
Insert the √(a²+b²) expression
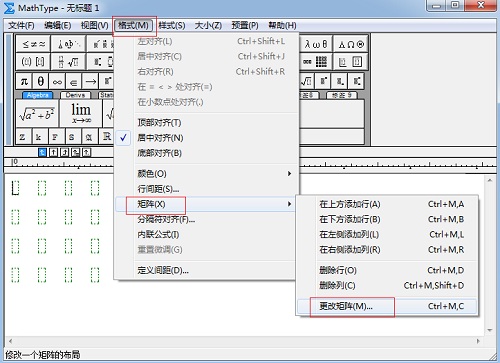[x=37, y=114]
